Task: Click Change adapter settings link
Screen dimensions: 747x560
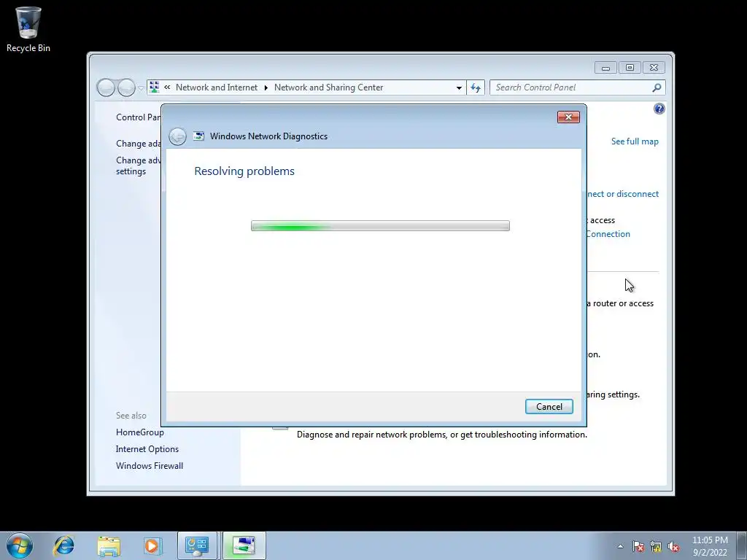Action: click(x=138, y=144)
